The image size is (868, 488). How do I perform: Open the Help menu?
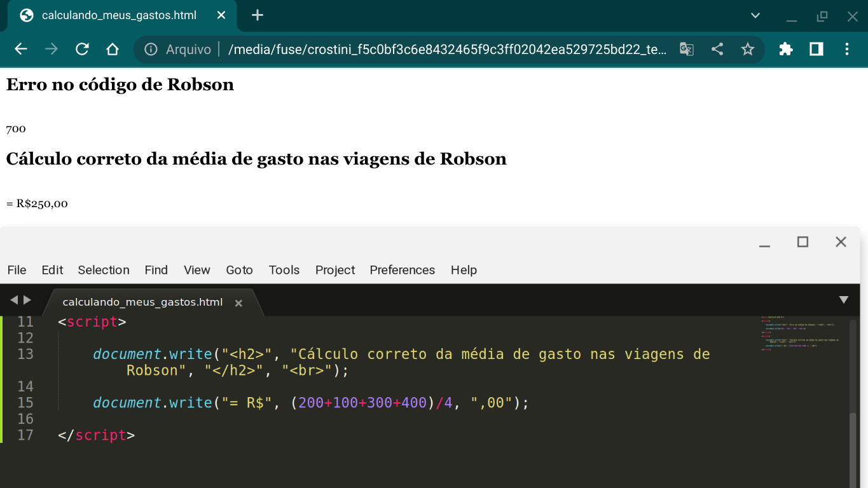point(464,270)
